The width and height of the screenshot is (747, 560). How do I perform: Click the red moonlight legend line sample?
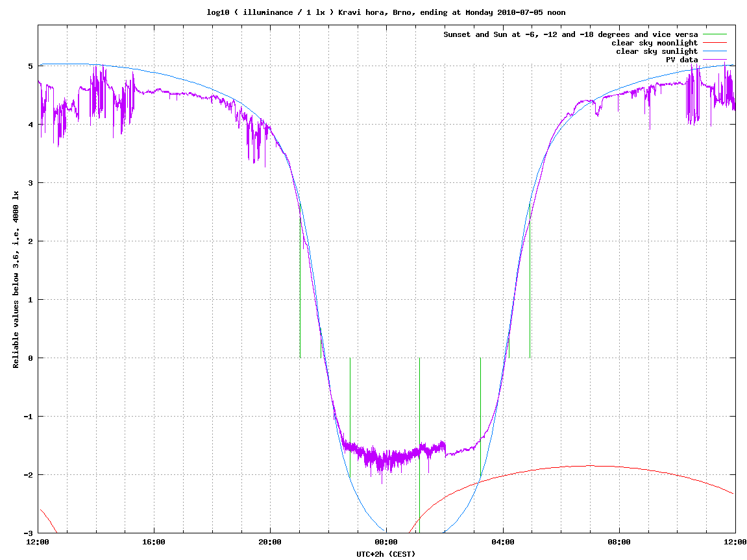tap(715, 43)
